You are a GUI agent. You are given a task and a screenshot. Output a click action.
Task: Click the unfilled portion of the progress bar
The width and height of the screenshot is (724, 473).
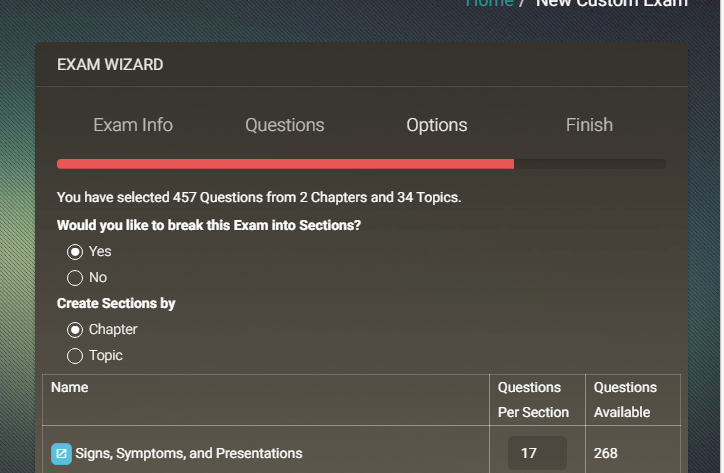tap(590, 164)
